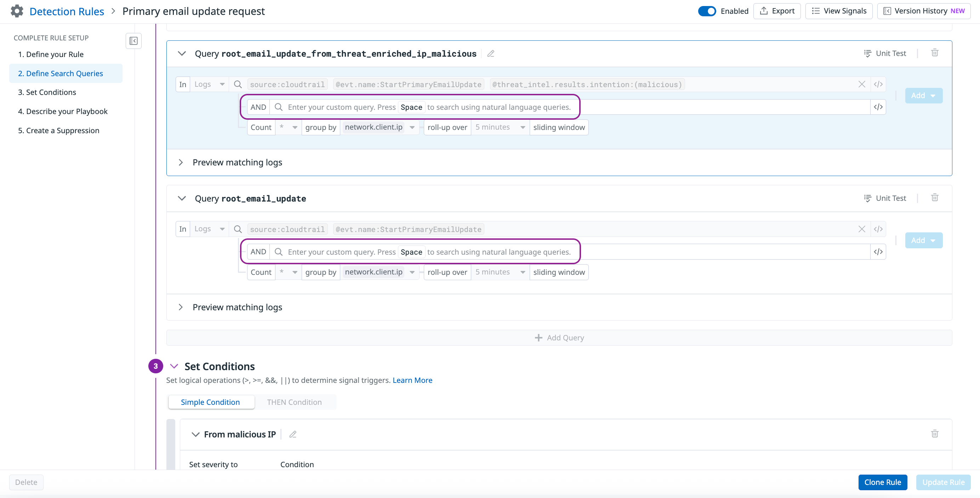Screen dimensions: 980x498
Task: Export the detection rule
Action: pos(777,11)
